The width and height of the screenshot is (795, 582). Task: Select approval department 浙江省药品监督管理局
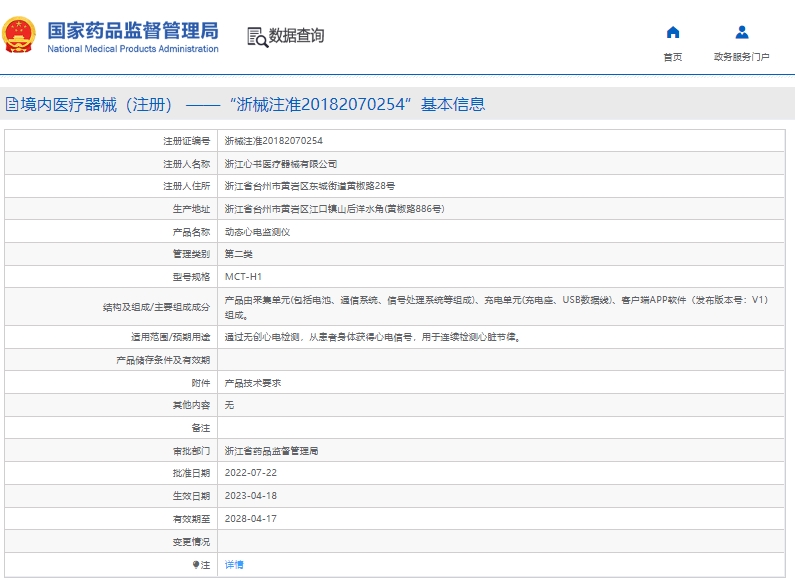coord(272,451)
